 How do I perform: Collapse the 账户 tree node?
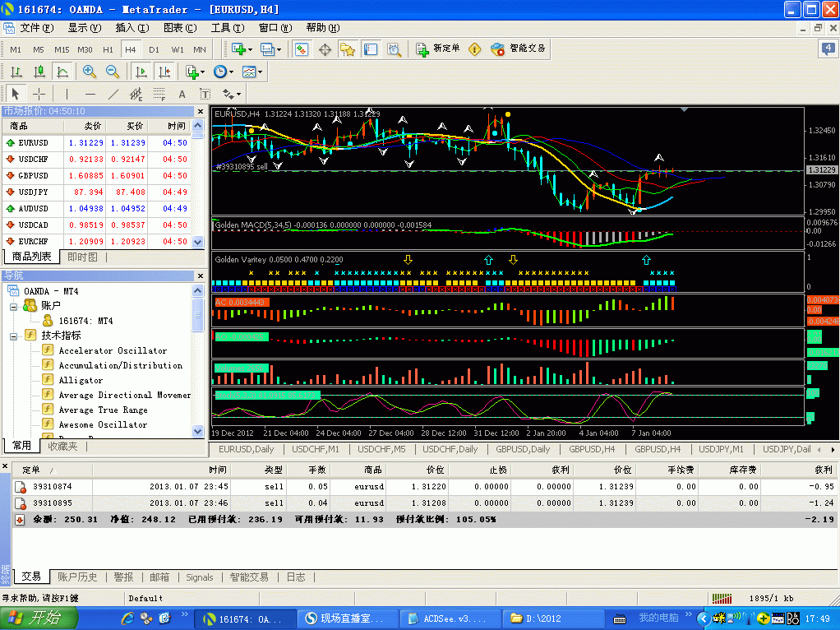14,306
